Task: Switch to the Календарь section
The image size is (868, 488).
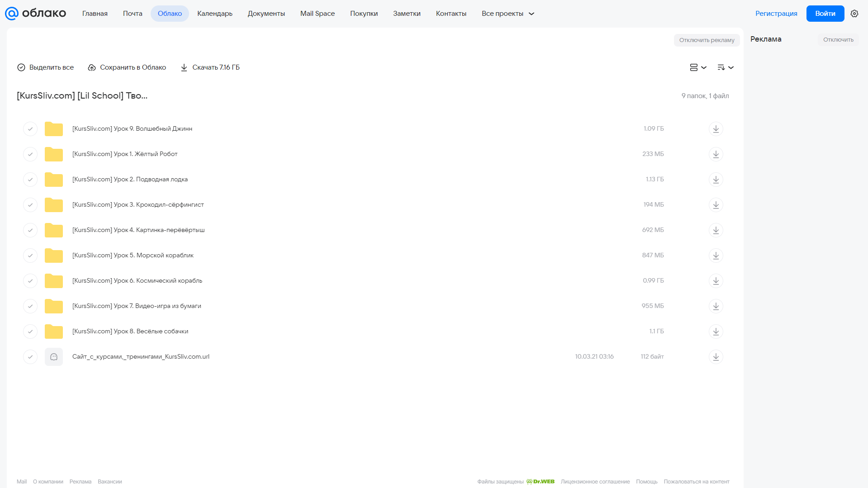Action: pos(215,14)
